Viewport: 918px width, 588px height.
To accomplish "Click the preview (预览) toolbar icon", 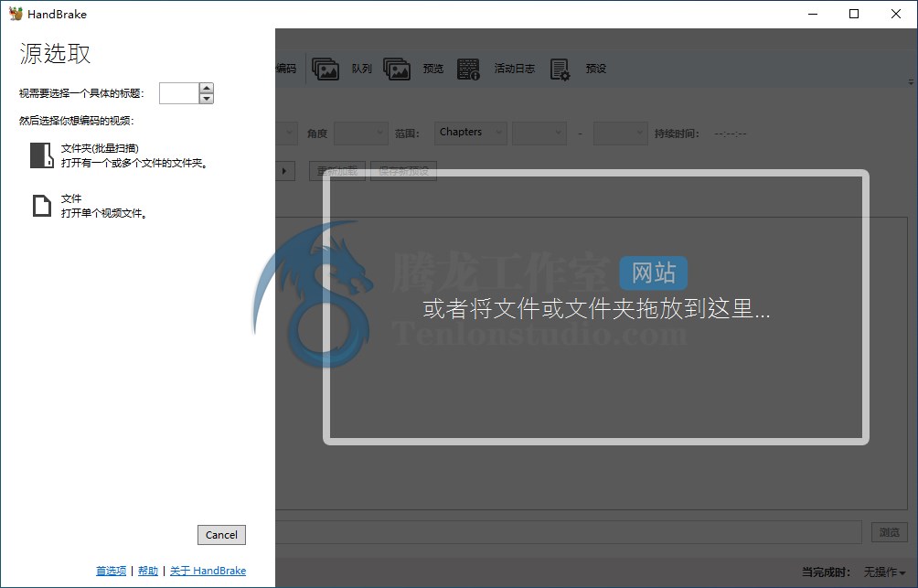I will (396, 69).
